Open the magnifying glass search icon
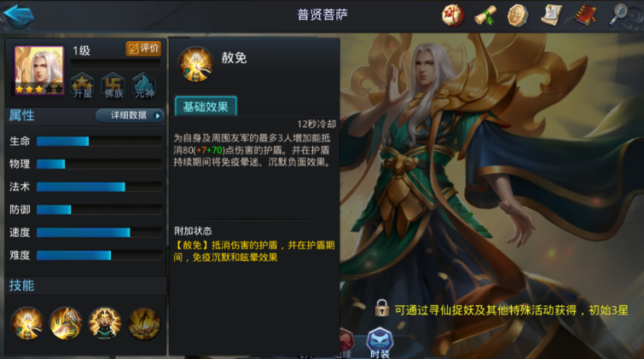This screenshot has height=359, width=644. (x=618, y=14)
